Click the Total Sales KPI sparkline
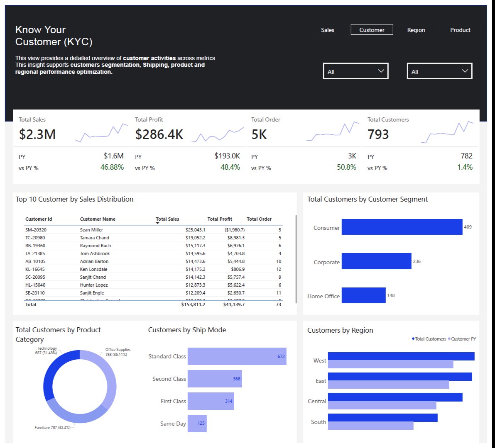Screen dimensions: 495x448 [x=101, y=131]
